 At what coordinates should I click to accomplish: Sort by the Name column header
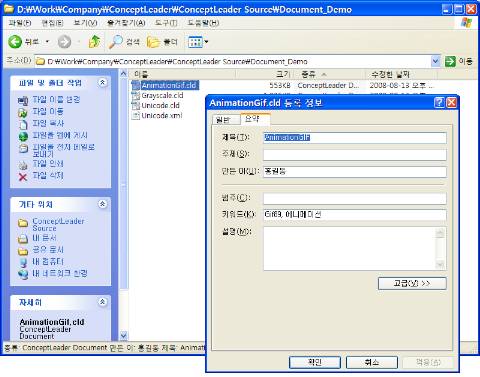click(182, 74)
